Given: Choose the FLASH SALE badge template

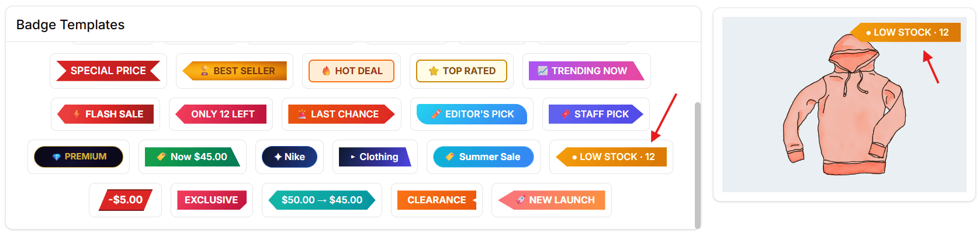Looking at the screenshot, I should click(105, 114).
